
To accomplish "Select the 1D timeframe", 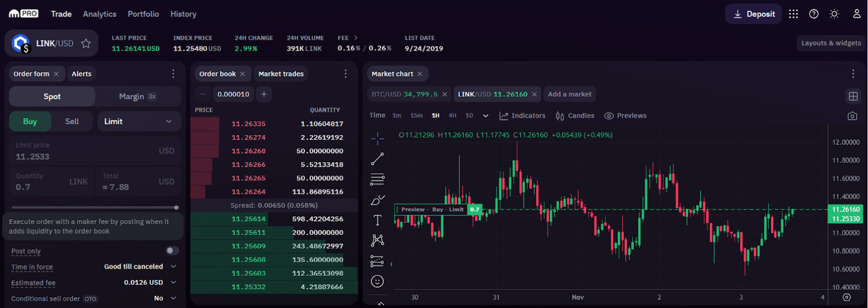I will point(469,116).
